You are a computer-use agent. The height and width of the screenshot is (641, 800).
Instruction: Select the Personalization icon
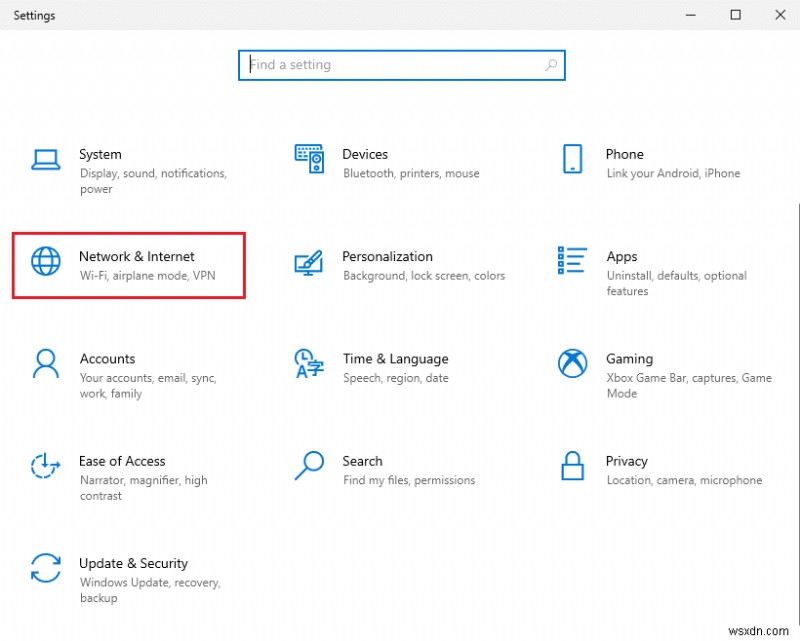point(308,262)
